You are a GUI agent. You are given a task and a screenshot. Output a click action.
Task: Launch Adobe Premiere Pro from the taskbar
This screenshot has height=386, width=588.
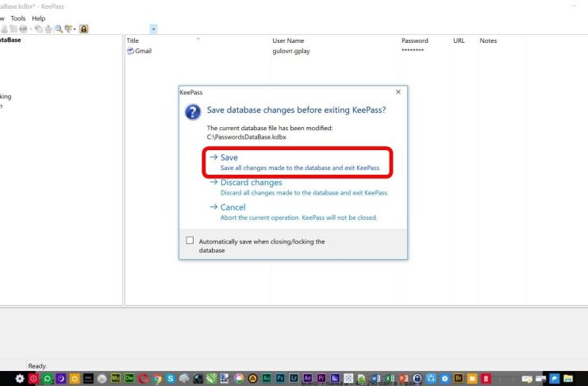[x=321, y=378]
